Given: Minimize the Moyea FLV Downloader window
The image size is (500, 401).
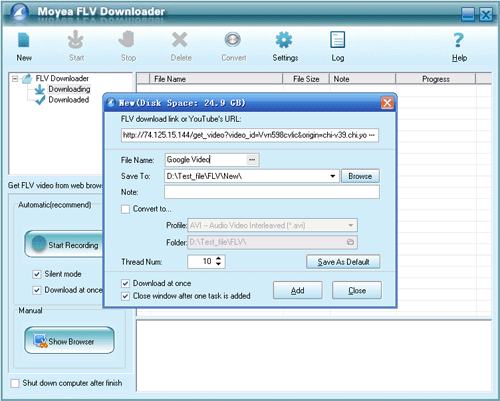Looking at the screenshot, I should tap(468, 15).
